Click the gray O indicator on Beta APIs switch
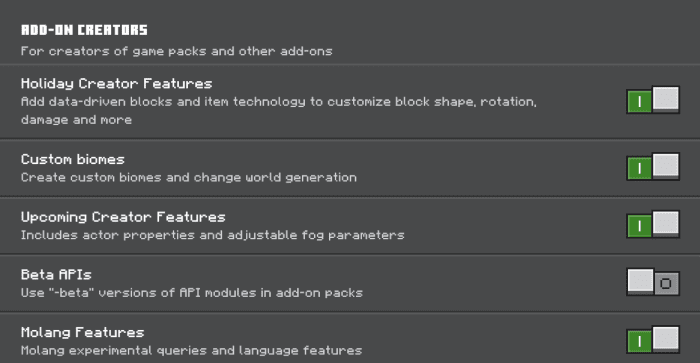This screenshot has height=363, width=700. 667,284
